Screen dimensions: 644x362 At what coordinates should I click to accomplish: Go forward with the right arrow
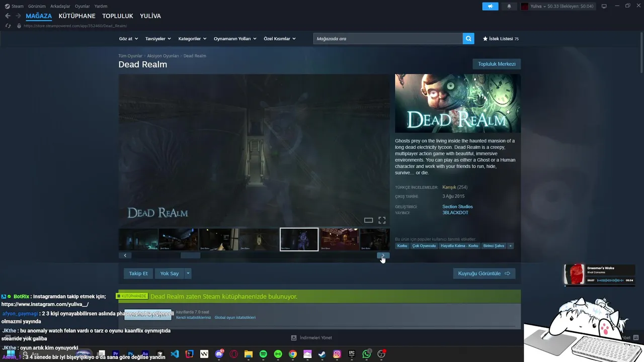(x=18, y=16)
